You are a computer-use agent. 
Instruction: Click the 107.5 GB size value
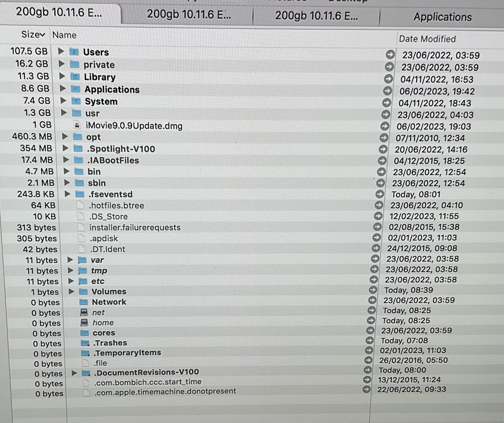click(29, 51)
